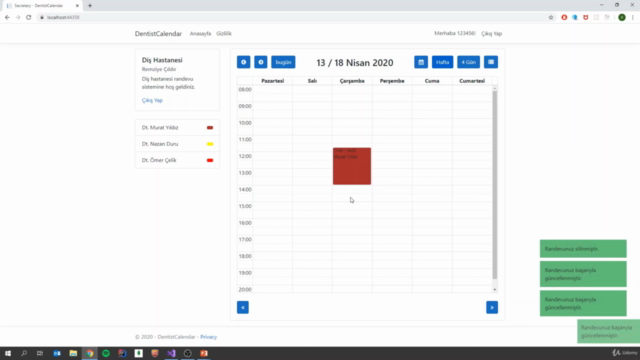Click the DentistCalendar brand link
Screen dimensions: 640x360
point(158,33)
